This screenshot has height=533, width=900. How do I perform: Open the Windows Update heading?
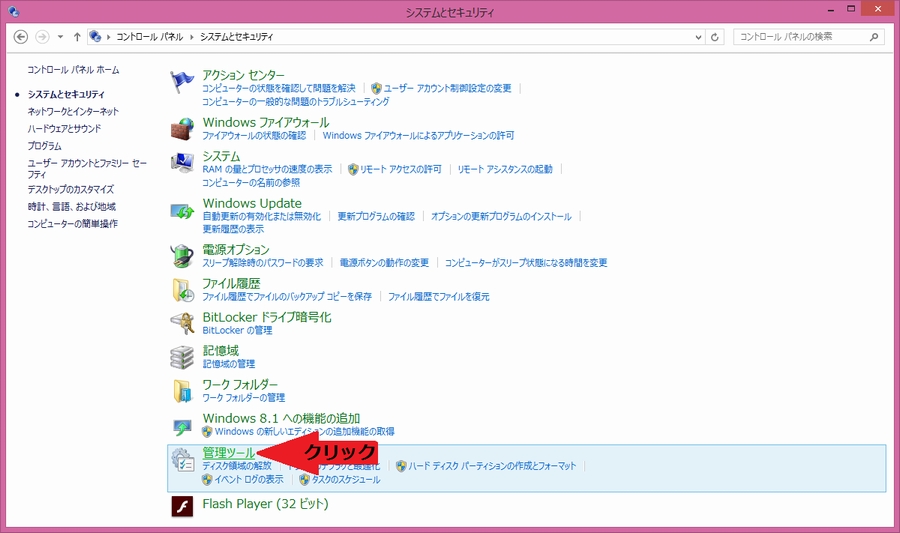(x=252, y=203)
